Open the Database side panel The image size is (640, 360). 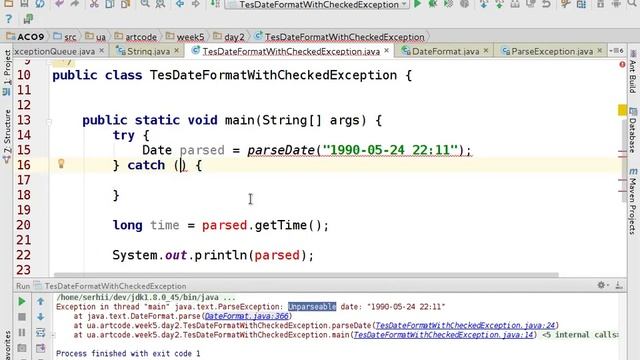(633, 130)
